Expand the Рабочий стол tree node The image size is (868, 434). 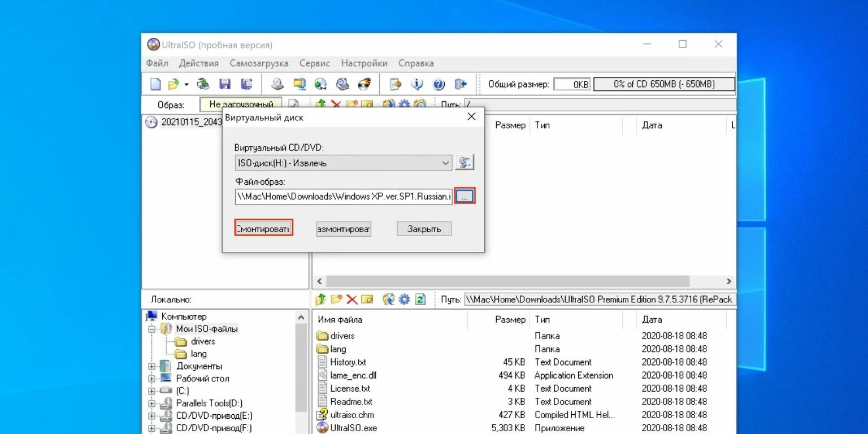(151, 379)
